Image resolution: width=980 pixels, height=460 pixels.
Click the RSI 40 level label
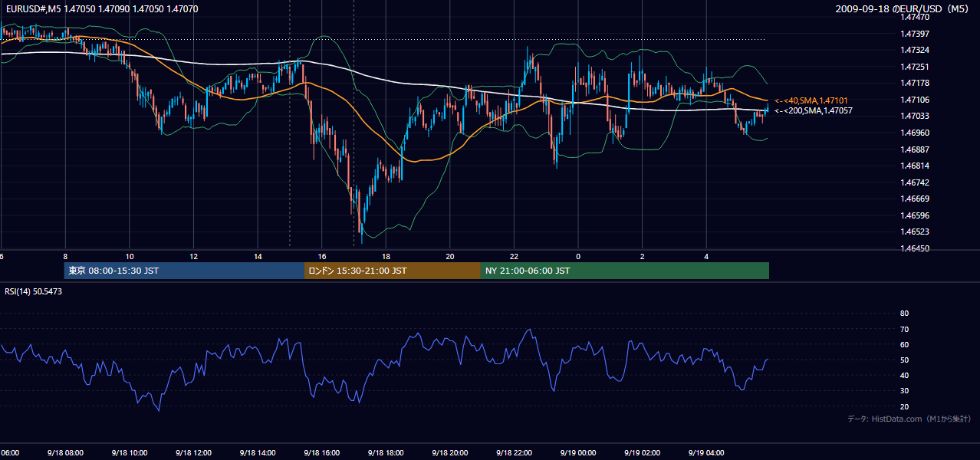point(904,375)
